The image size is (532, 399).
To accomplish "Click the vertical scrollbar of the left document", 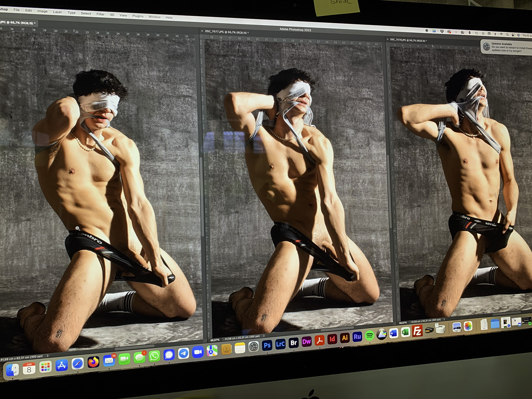I will pyautogui.click(x=202, y=197).
